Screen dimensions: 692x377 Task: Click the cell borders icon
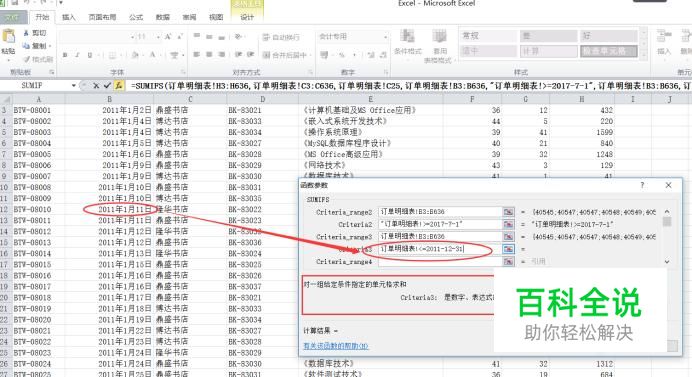click(x=112, y=55)
